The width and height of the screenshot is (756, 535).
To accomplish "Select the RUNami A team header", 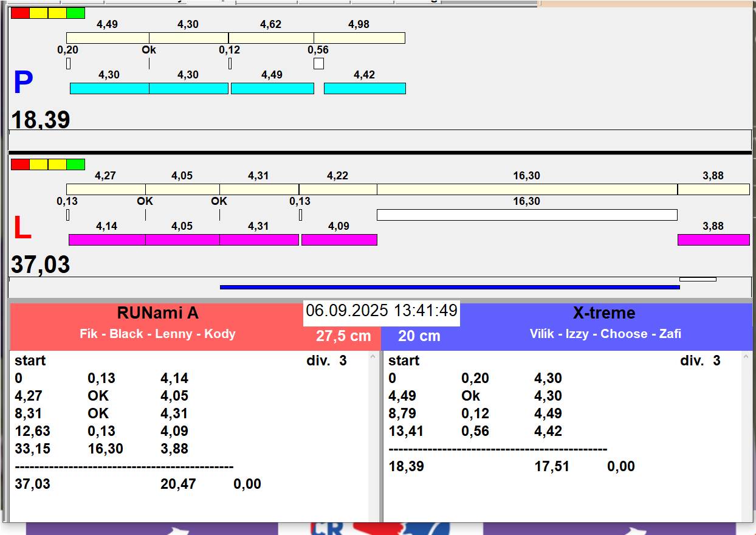I will click(x=158, y=313).
